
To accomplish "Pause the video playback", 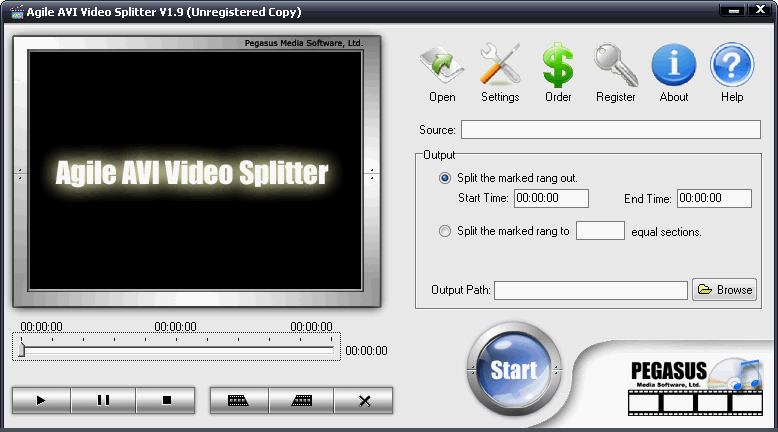I will coord(103,400).
